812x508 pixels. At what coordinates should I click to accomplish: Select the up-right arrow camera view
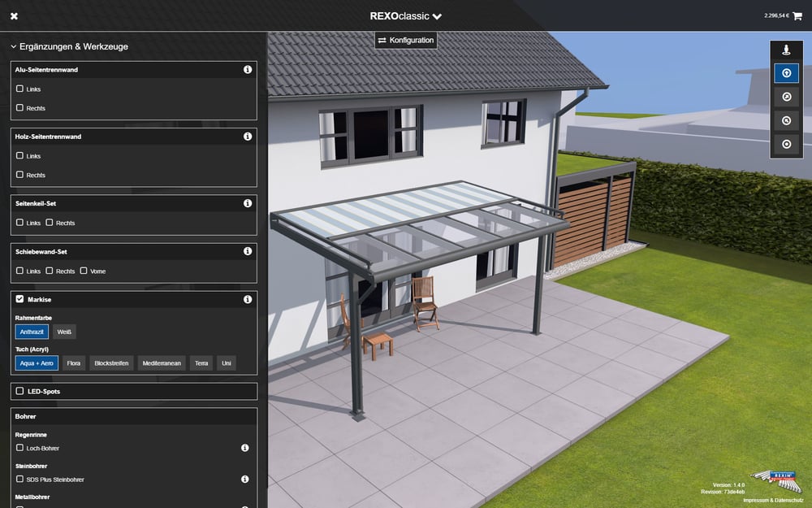pyautogui.click(x=786, y=97)
